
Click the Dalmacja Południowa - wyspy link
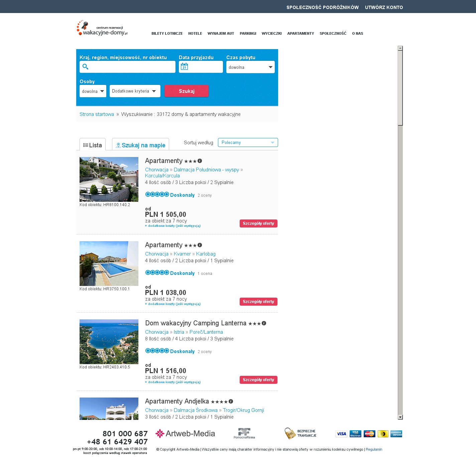point(207,170)
